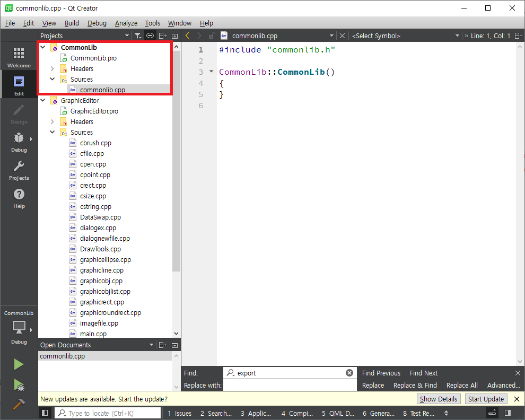Open the Projects view dropdown
This screenshot has height=420, width=525.
click(x=127, y=36)
